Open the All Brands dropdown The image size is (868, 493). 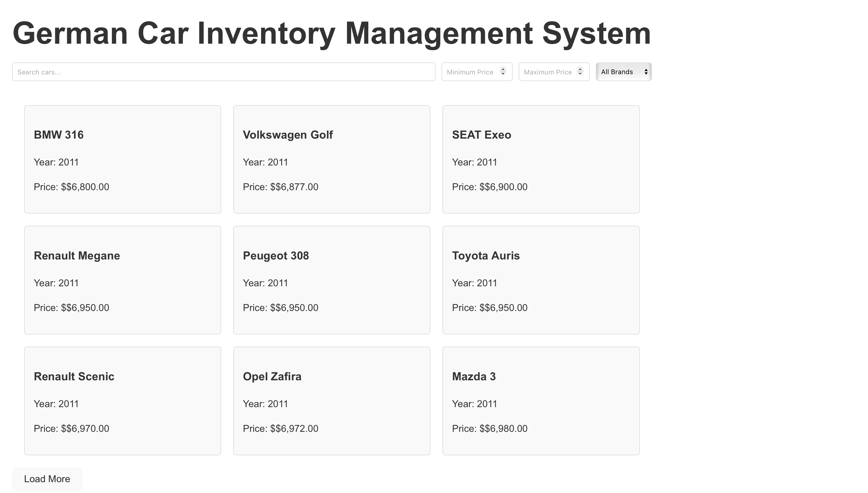[624, 72]
